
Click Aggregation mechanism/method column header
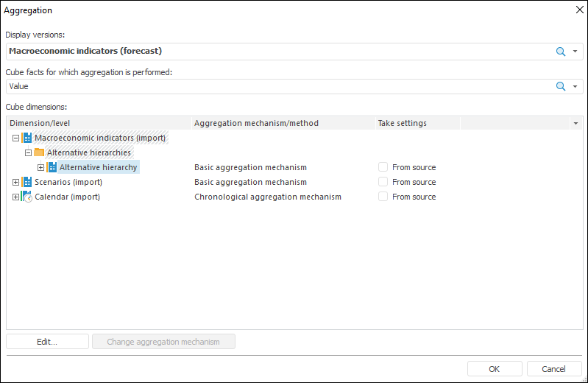click(256, 123)
